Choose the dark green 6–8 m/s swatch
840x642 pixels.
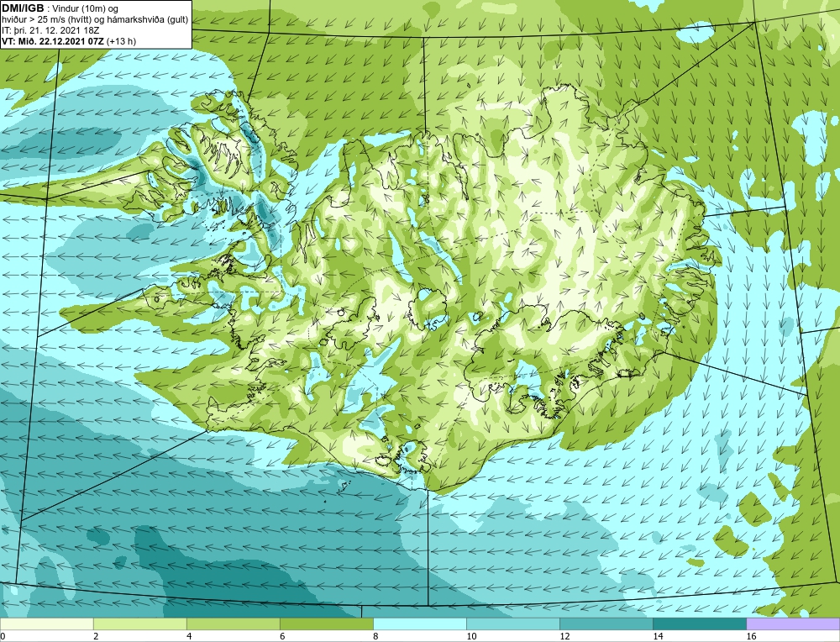click(326, 624)
